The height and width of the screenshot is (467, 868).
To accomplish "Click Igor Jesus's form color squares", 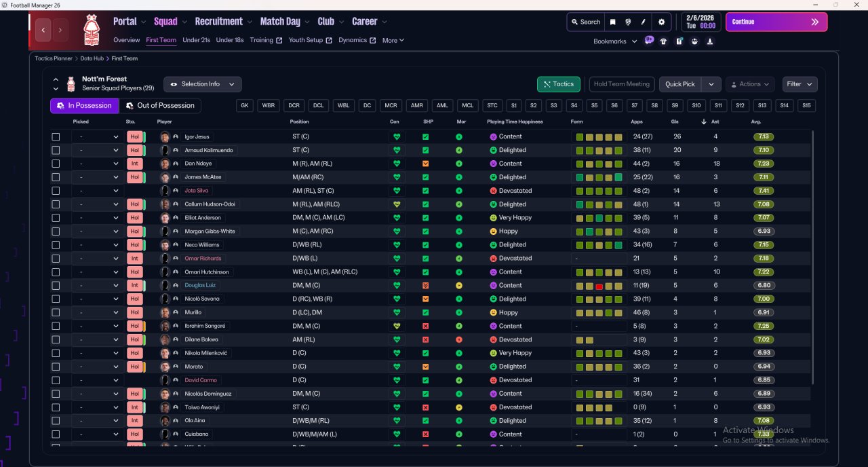I will (x=599, y=136).
